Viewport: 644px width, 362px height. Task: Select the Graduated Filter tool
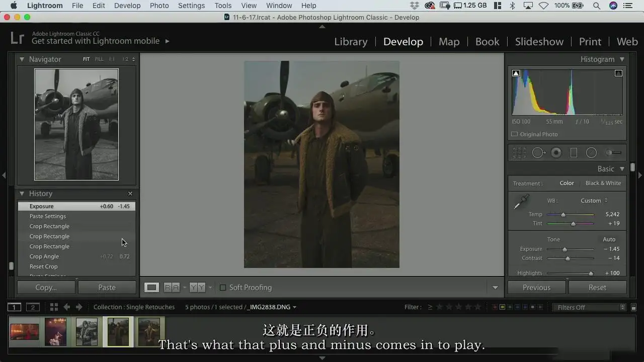(x=574, y=152)
